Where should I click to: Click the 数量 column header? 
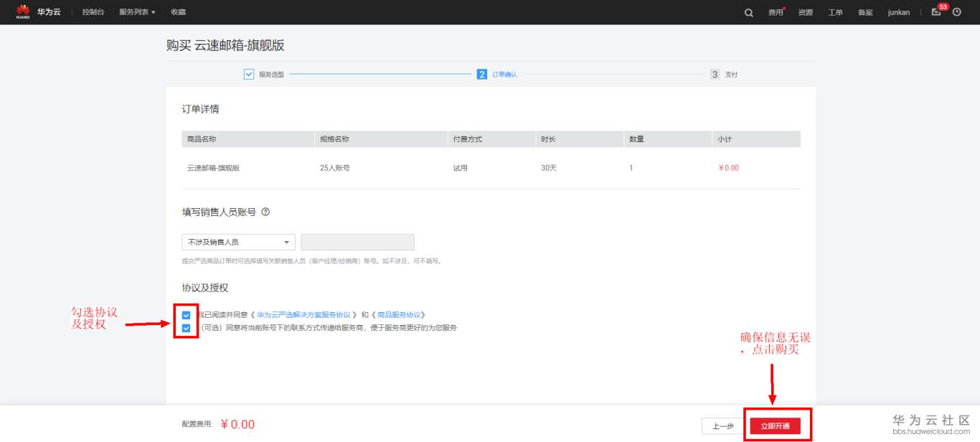coord(637,139)
